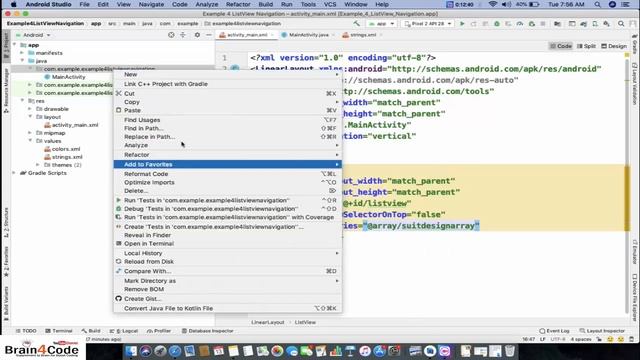The height and width of the screenshot is (360, 640).
Task: Switch to the strings.xml editor tab
Action: coord(362,35)
